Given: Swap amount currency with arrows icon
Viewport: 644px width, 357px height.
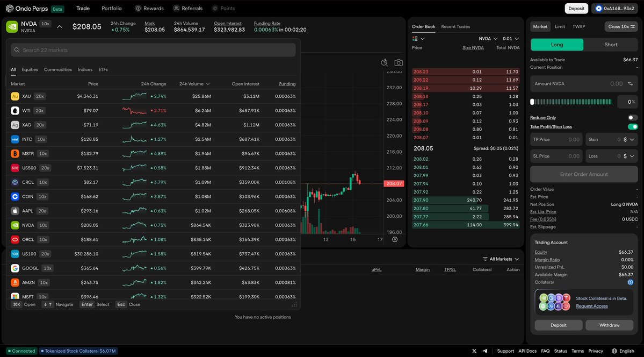Looking at the screenshot, I should click(631, 84).
